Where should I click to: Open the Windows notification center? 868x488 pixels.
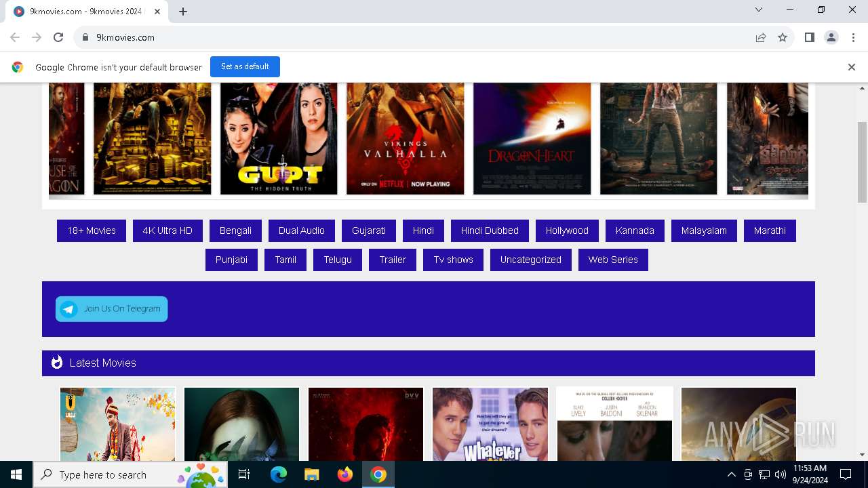846,474
